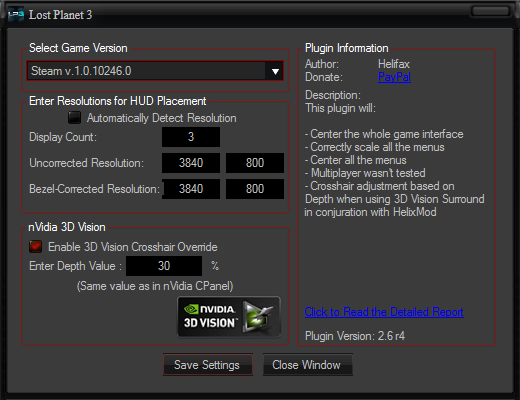Click the 'Uncorrected Resolution:' label
This screenshot has height=400, width=520.
coord(87,163)
